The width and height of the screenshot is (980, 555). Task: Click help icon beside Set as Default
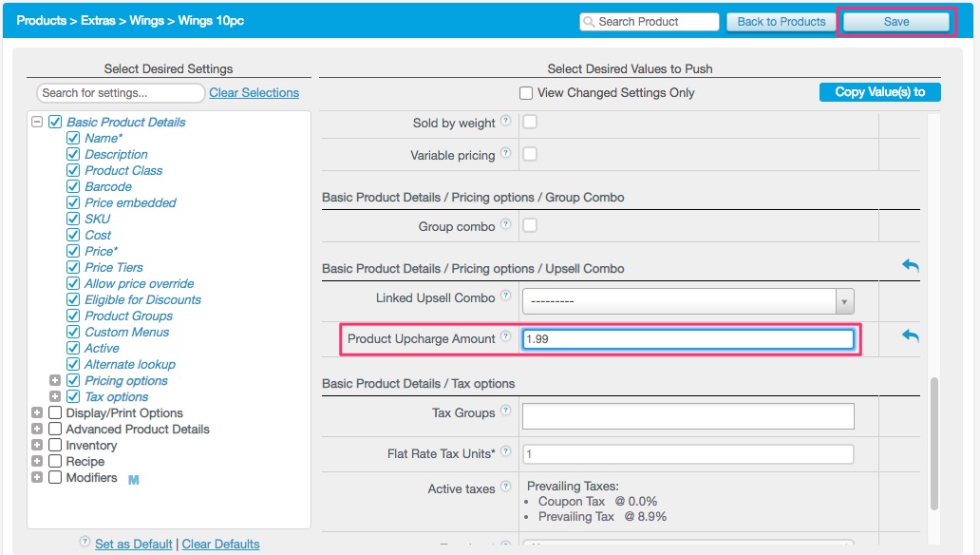(x=85, y=544)
